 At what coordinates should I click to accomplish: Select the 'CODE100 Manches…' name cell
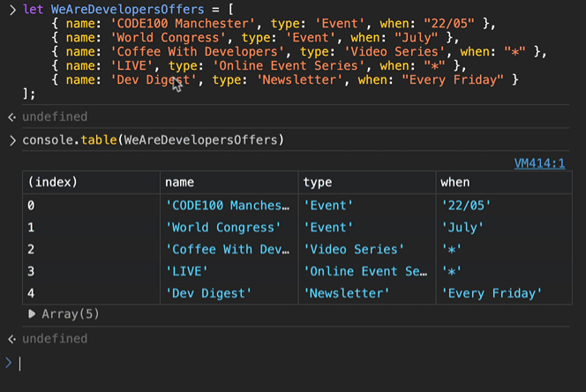point(229,206)
